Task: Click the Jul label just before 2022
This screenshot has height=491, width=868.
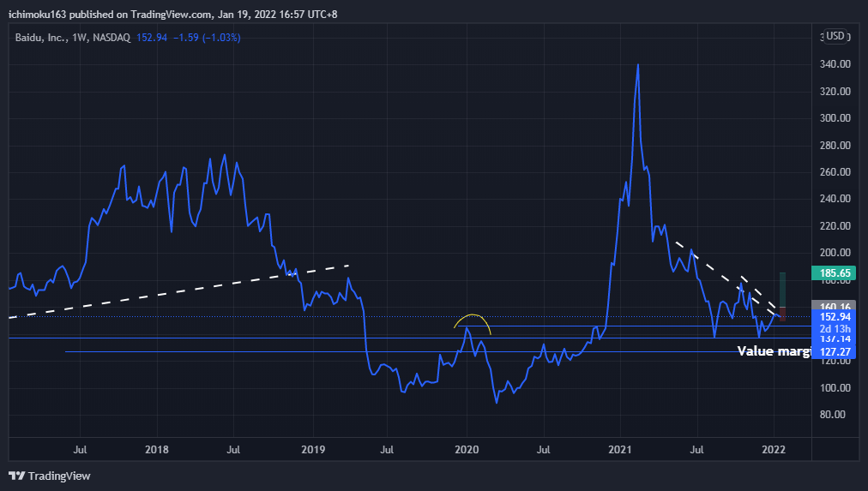Action: [x=696, y=450]
